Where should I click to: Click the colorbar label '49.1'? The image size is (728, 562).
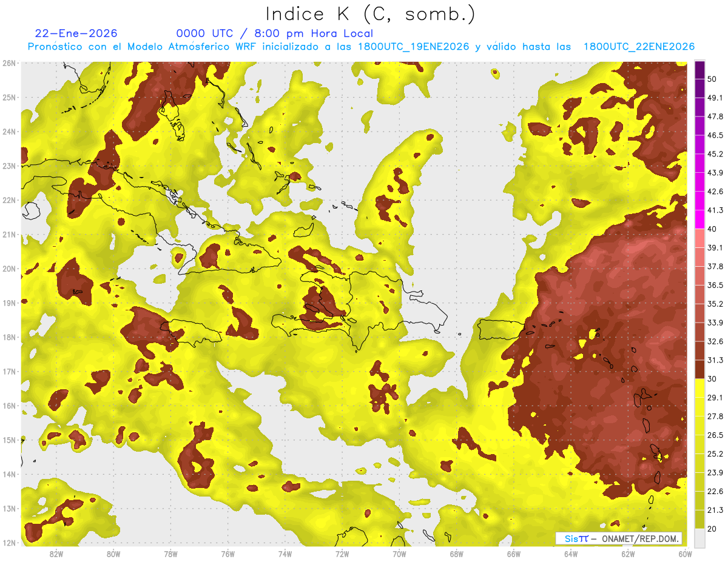[715, 98]
